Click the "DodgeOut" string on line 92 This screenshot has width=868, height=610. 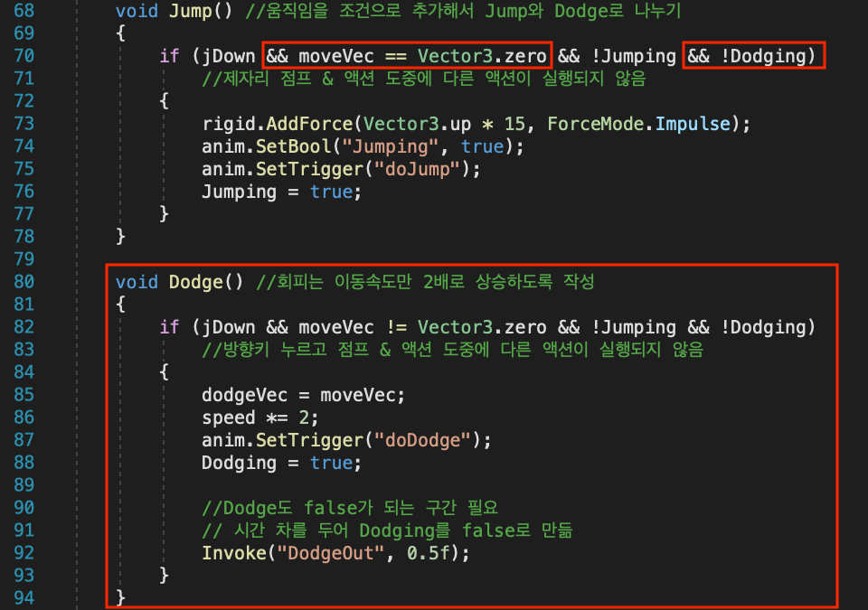(x=331, y=553)
